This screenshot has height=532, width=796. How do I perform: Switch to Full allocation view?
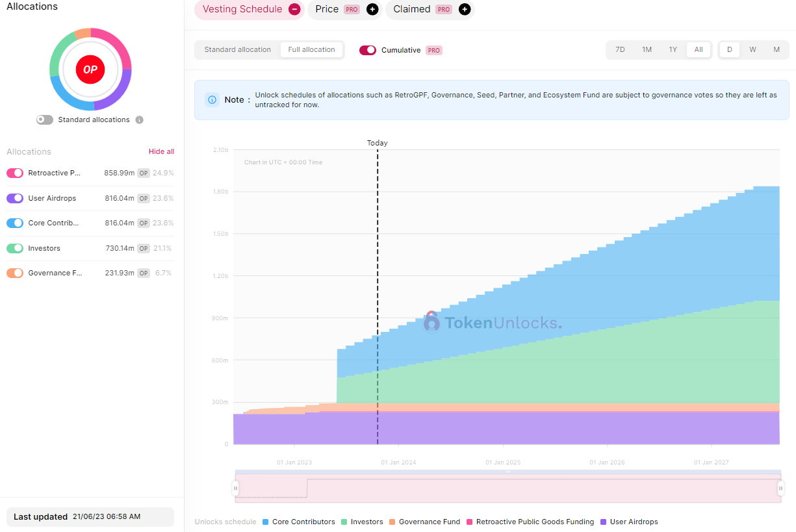coord(312,50)
